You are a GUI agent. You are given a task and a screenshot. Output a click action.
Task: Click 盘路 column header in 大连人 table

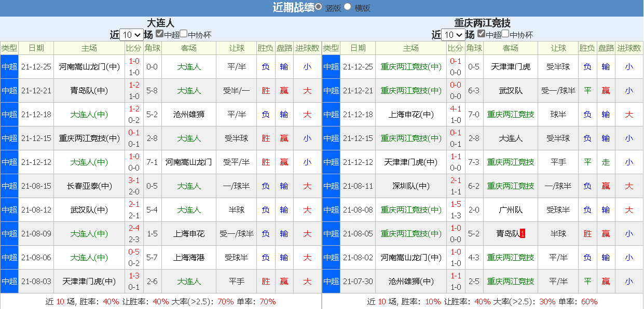(284, 48)
